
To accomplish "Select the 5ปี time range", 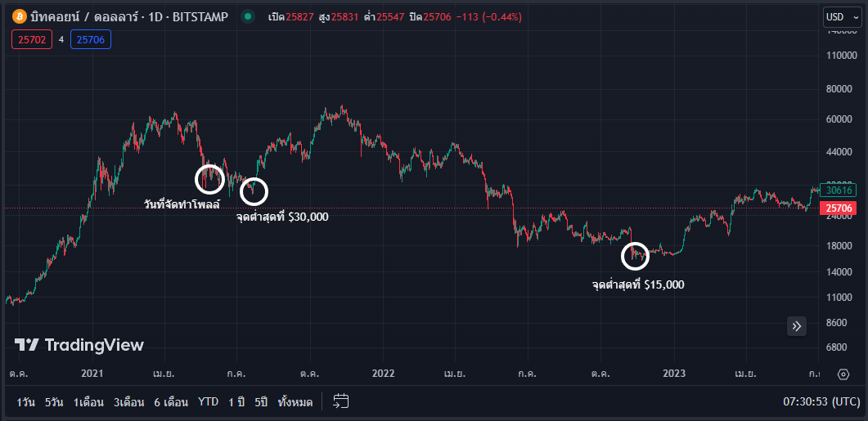I will click(261, 402).
